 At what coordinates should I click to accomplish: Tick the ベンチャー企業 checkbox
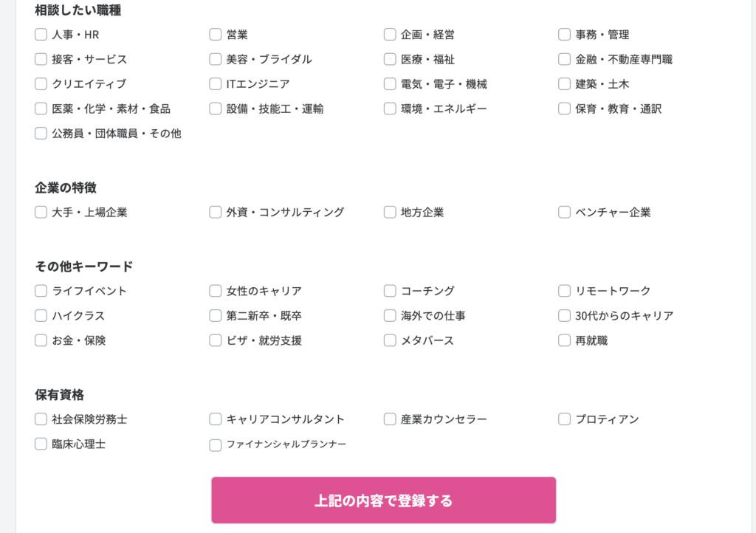coord(565,213)
